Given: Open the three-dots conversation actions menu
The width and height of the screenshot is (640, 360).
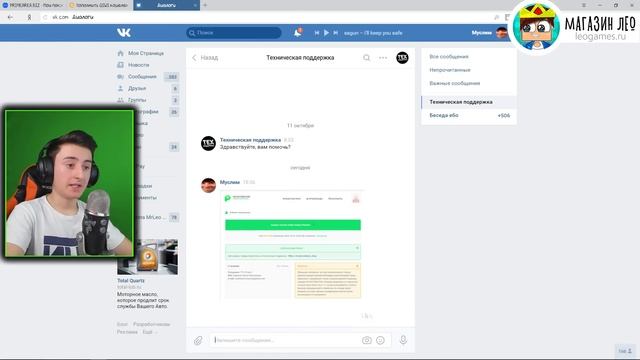Looking at the screenshot, I should (383, 58).
